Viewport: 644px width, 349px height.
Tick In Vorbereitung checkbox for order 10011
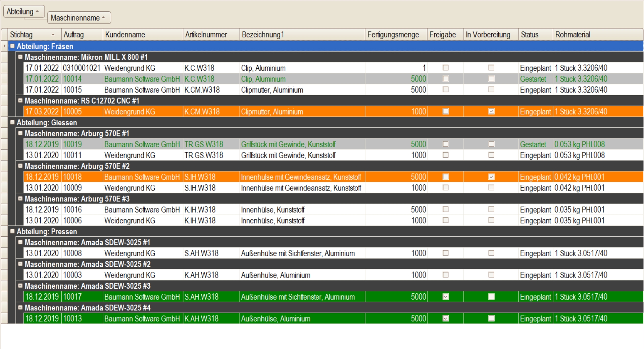pos(491,155)
